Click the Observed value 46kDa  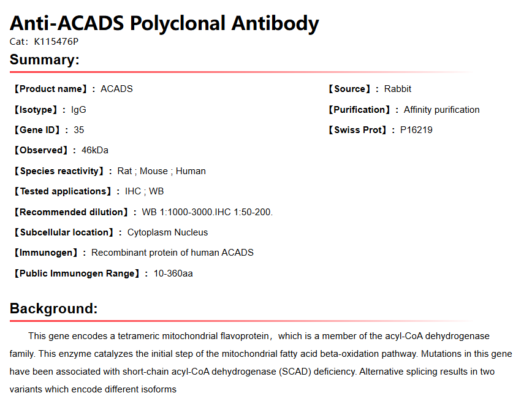pyautogui.click(x=94, y=150)
